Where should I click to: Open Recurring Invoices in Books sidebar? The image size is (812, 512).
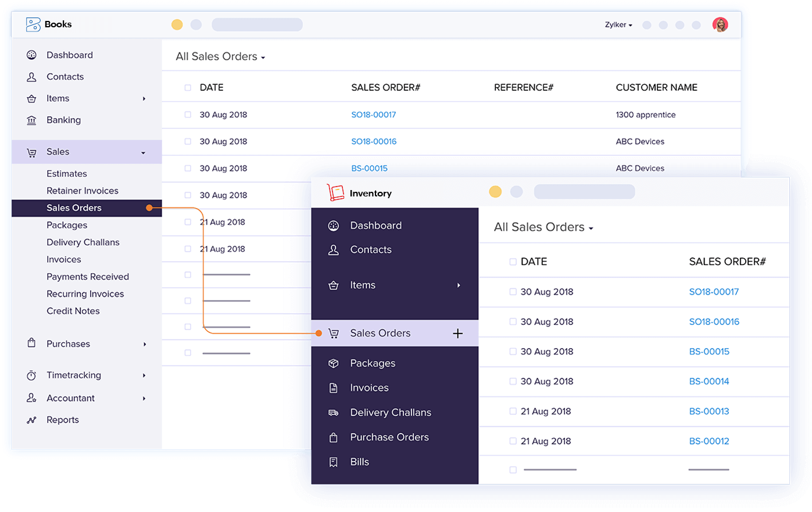coord(85,294)
